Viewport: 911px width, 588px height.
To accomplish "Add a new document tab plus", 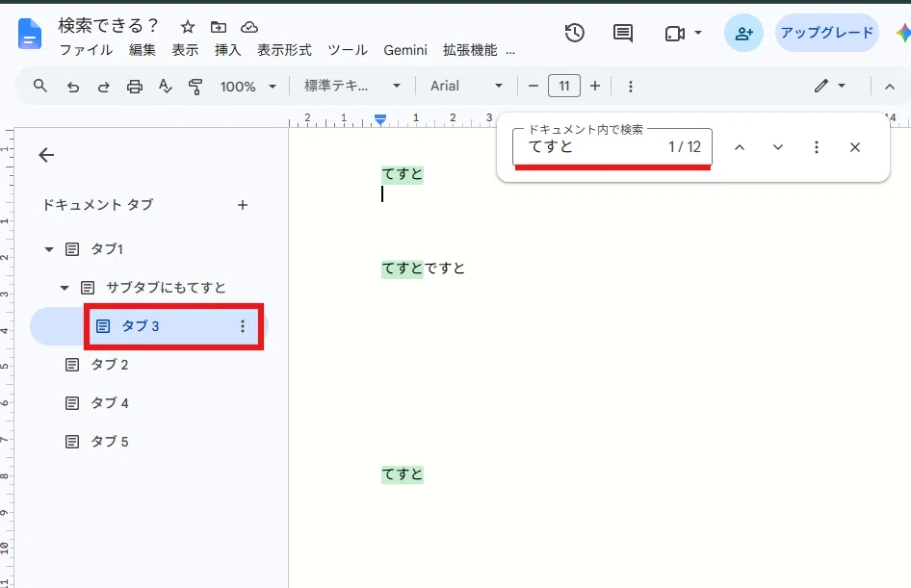I will [x=243, y=205].
